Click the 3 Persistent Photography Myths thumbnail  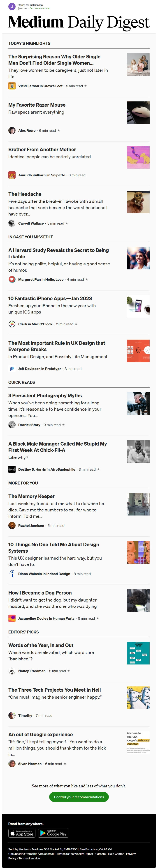coord(138,403)
